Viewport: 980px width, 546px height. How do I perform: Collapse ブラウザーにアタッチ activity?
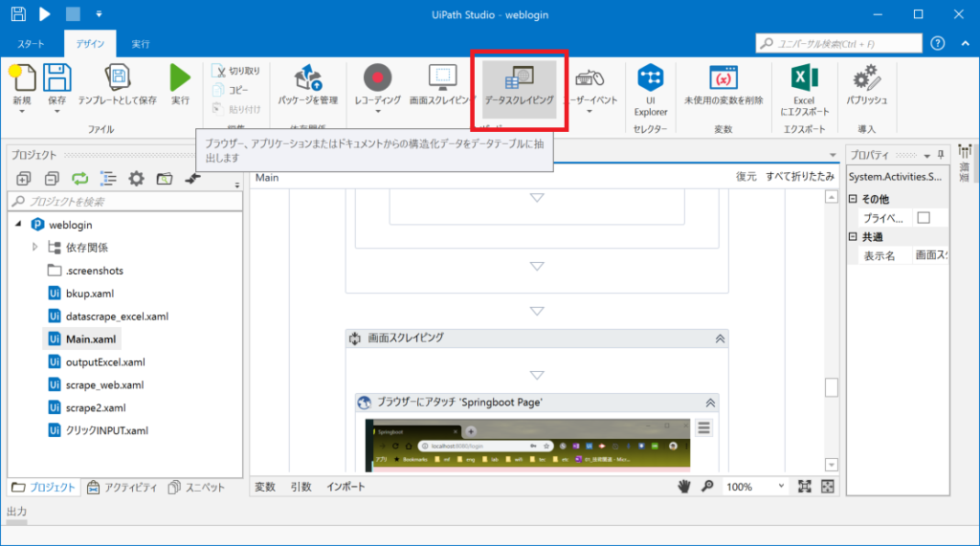(x=711, y=403)
